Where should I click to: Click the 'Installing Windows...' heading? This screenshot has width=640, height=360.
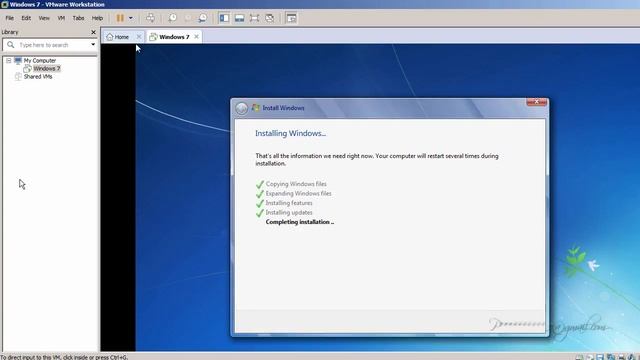tap(291, 133)
